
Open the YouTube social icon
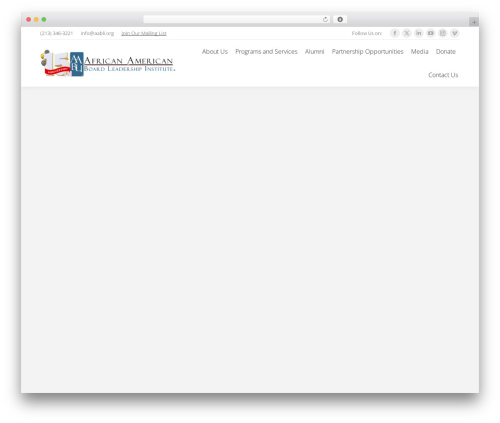[x=431, y=33]
